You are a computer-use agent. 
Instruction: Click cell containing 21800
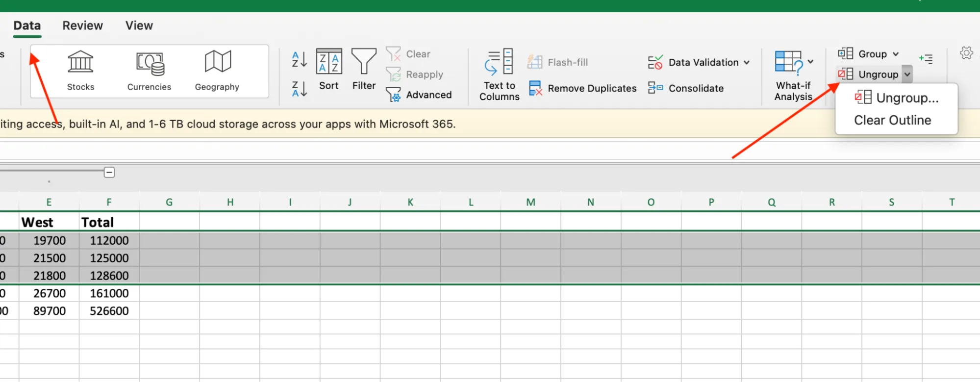(x=49, y=276)
